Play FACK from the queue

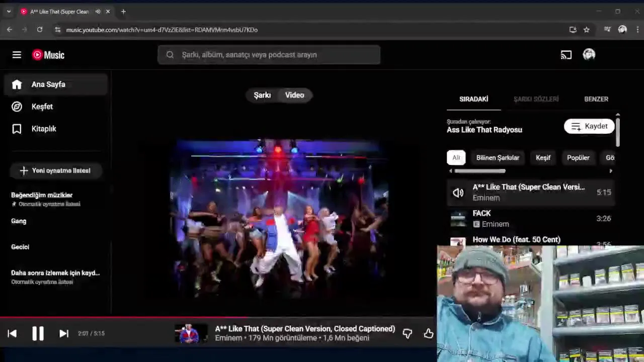tap(531, 219)
